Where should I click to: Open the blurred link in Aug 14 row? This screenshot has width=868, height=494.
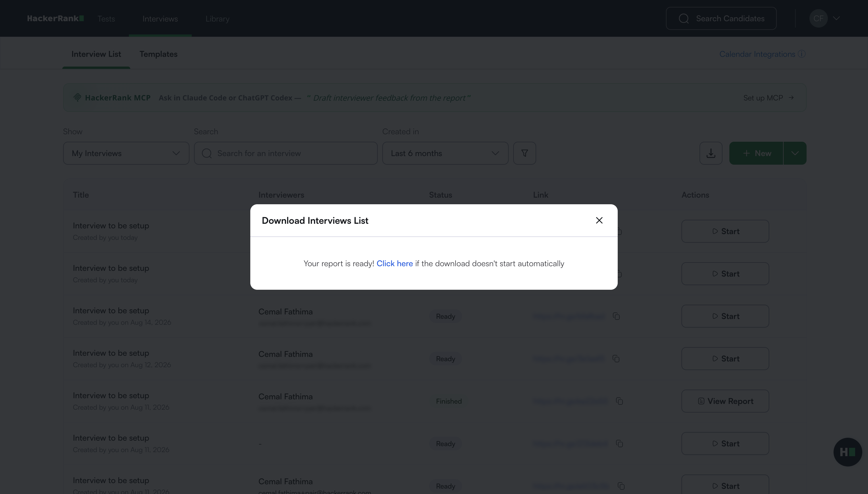pos(569,316)
